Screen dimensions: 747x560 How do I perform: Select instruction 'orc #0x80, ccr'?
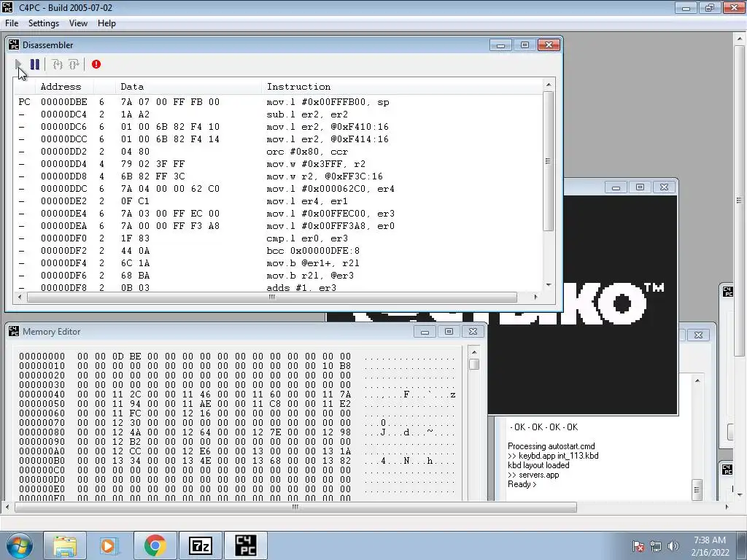[307, 152]
